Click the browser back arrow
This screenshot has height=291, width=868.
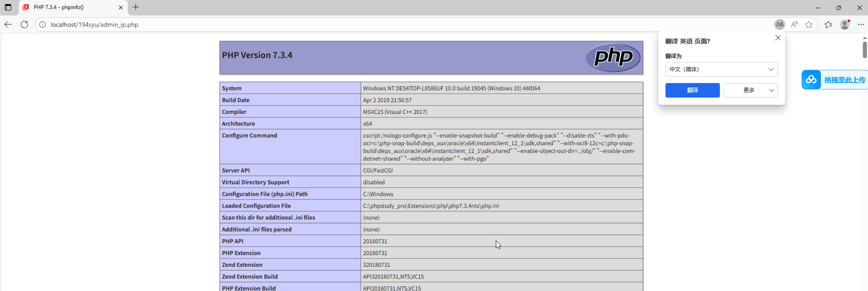(x=8, y=24)
